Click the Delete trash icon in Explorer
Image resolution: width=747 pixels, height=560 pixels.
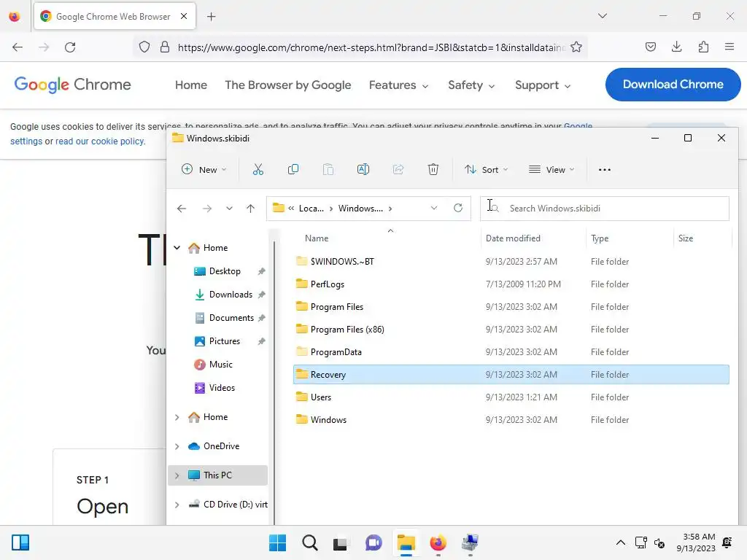[x=433, y=169]
